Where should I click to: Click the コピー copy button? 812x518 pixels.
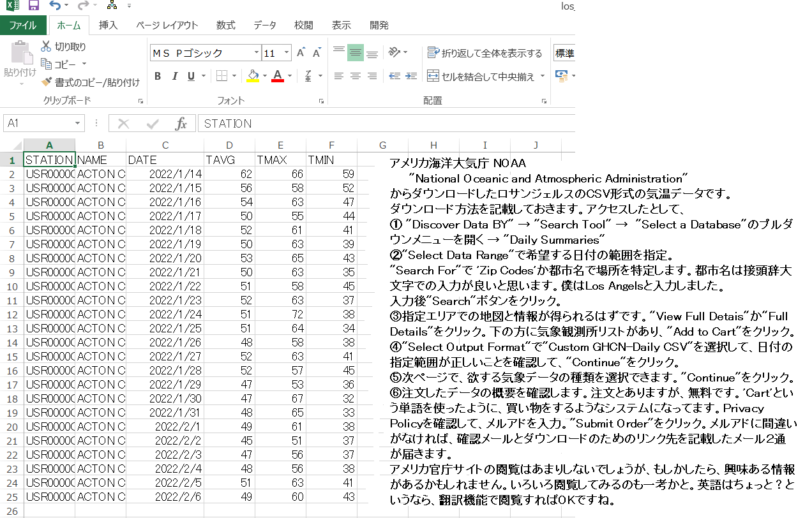click(58, 64)
